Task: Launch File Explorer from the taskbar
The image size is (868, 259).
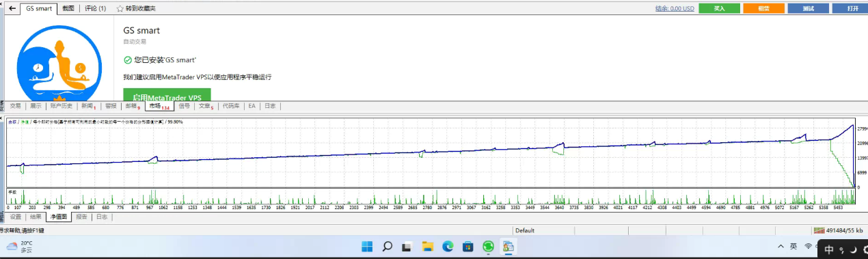Action: pos(427,246)
